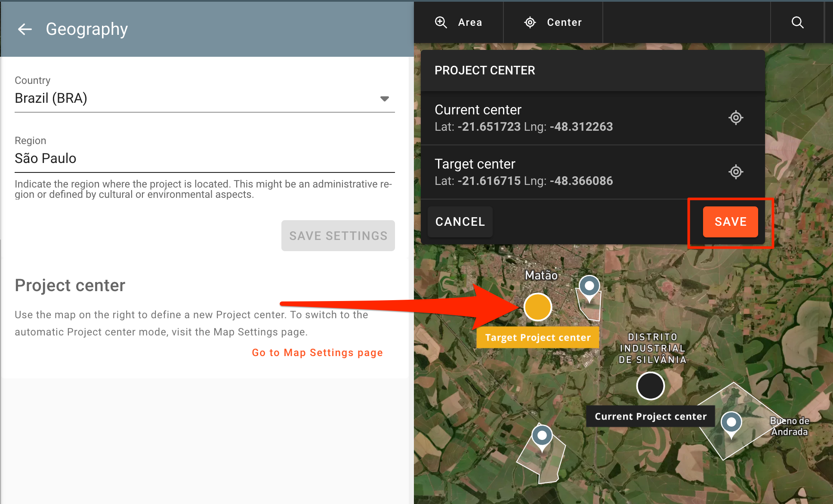Locate current center via crosshair icon
This screenshot has width=833, height=504.
(736, 118)
